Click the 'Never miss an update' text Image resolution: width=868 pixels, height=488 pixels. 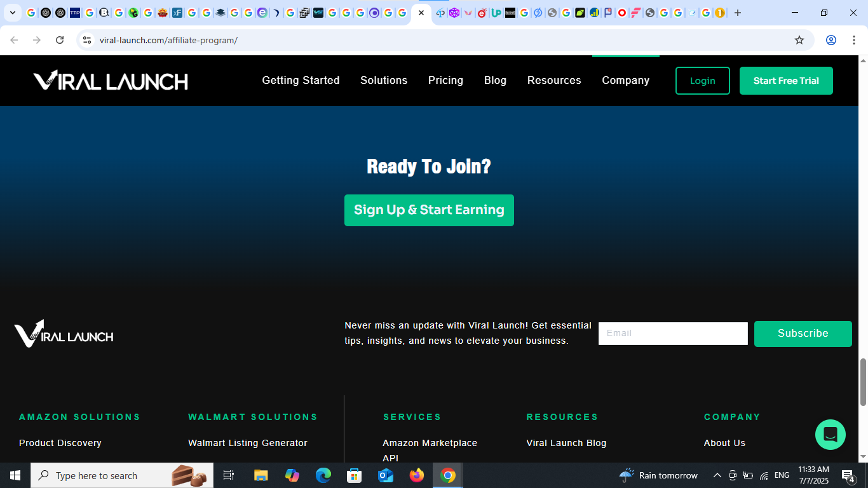[x=468, y=333]
